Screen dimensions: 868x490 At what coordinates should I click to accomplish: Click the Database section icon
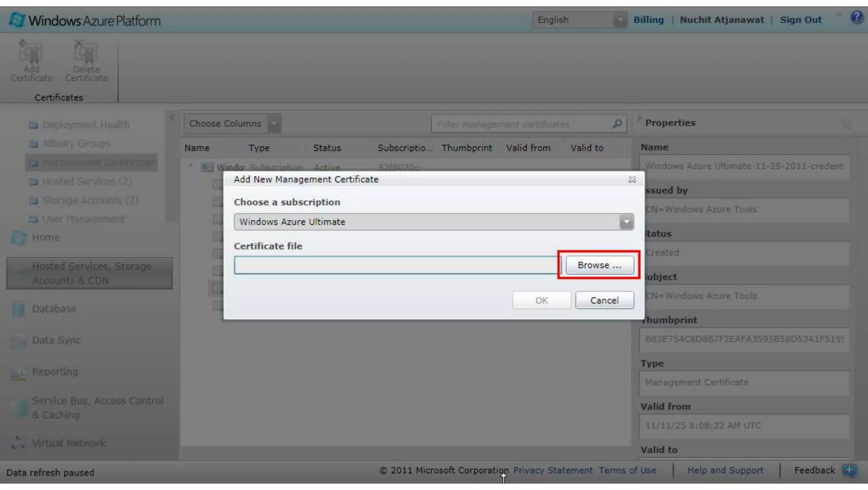coord(18,309)
